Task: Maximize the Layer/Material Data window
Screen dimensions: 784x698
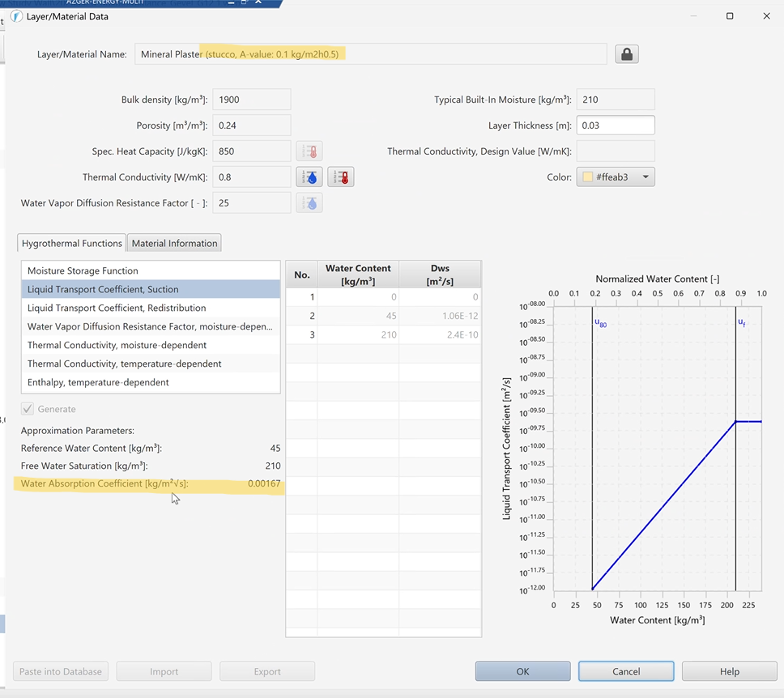Action: coord(729,16)
